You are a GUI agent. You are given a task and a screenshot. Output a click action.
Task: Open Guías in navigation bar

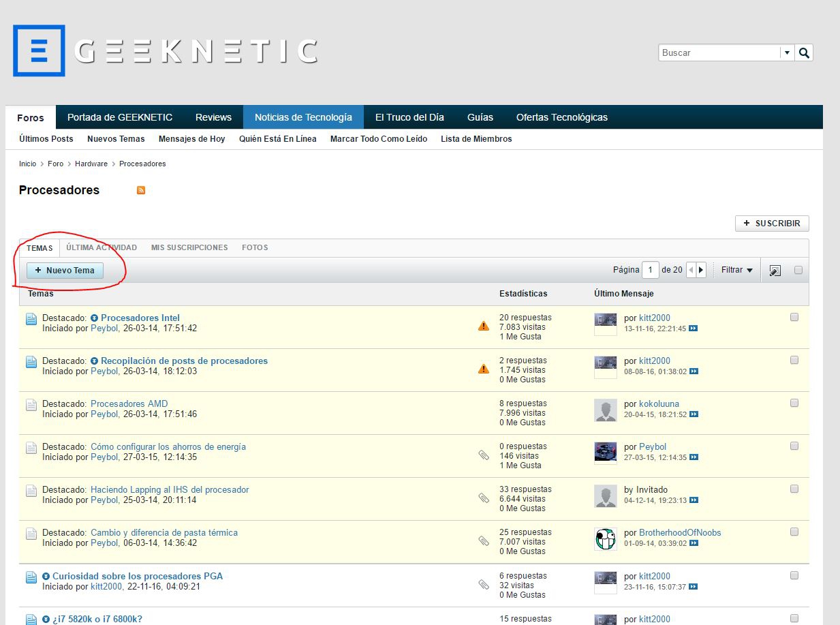(480, 117)
